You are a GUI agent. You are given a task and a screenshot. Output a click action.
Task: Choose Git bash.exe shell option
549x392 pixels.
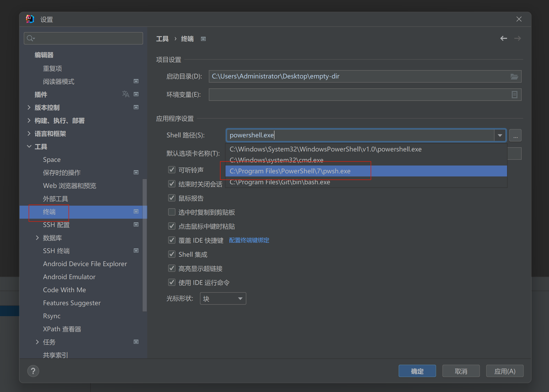point(366,182)
